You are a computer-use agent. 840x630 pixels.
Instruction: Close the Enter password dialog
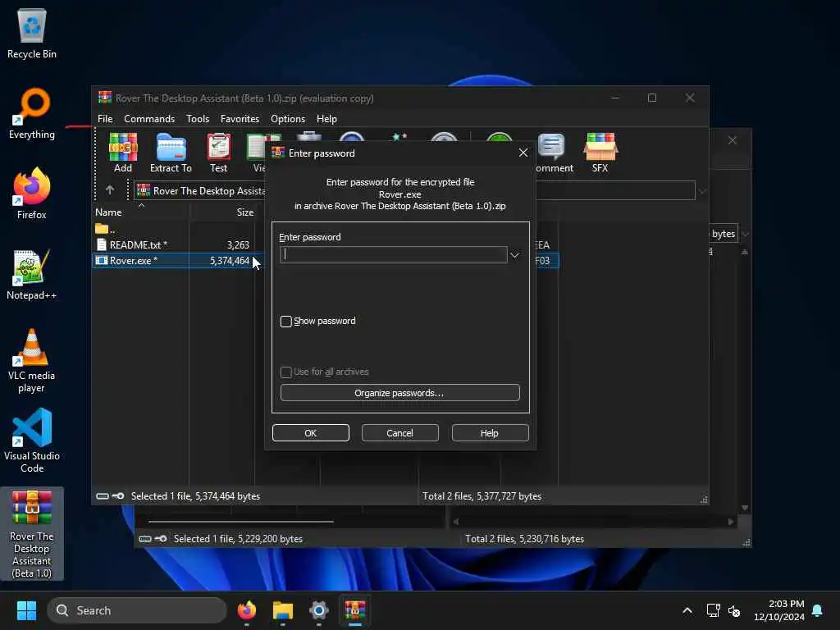[x=523, y=153]
